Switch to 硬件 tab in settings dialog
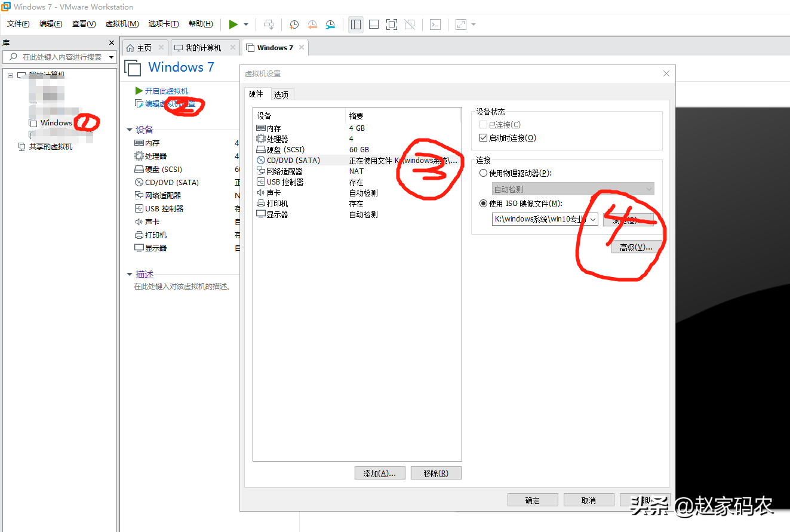This screenshot has height=532, width=790. pos(256,94)
